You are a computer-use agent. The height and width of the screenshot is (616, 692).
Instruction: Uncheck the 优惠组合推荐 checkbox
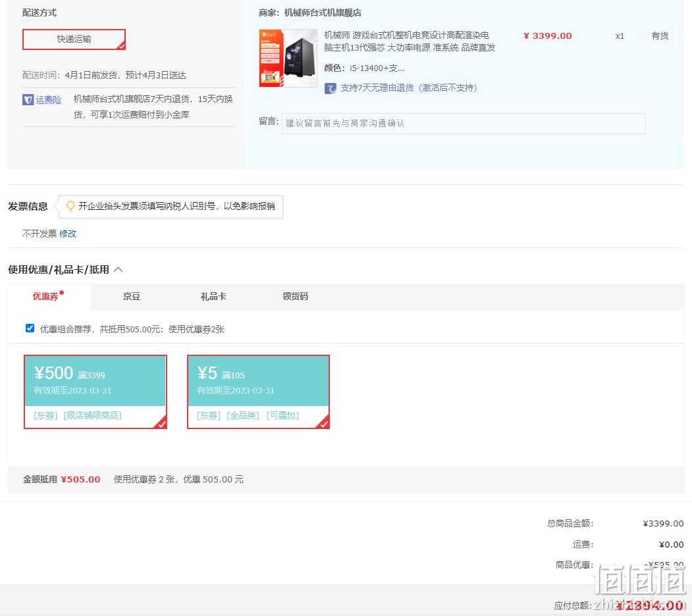(x=30, y=328)
